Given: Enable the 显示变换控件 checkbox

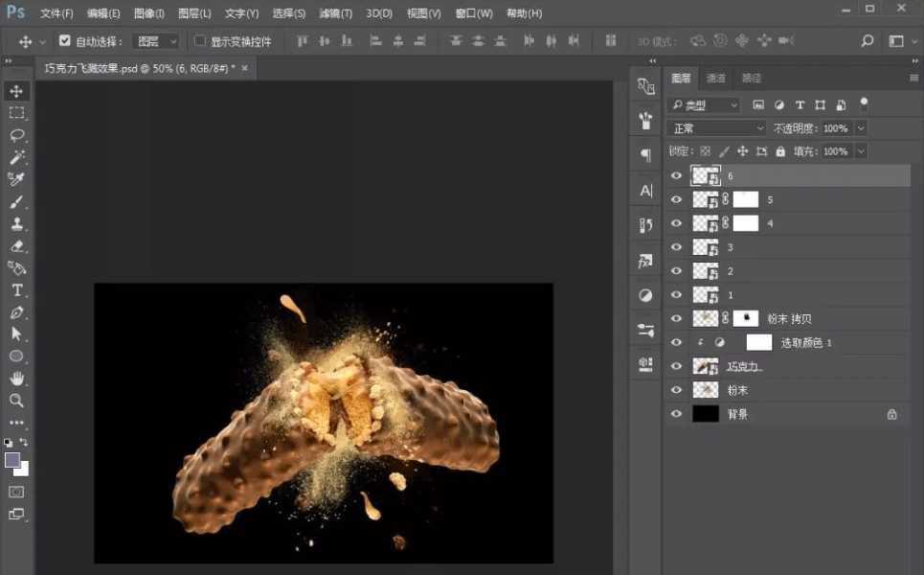Looking at the screenshot, I should (200, 41).
